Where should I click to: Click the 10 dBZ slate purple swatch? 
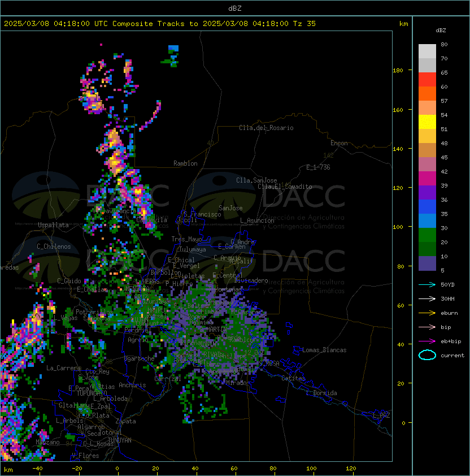[427, 263]
